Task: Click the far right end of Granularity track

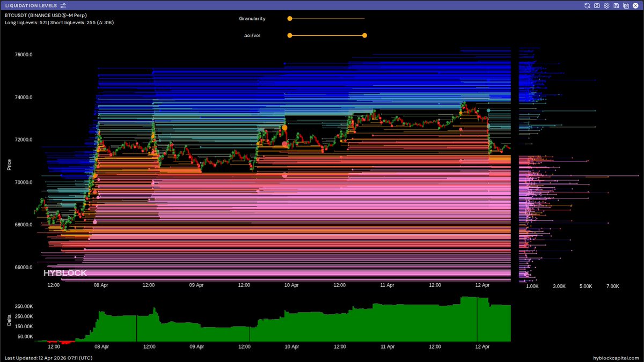Action: [x=364, y=18]
